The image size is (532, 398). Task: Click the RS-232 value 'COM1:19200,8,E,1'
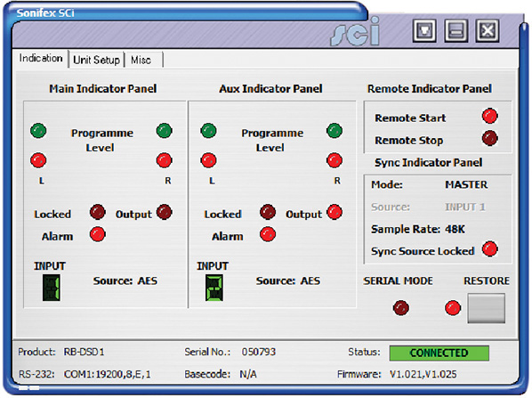pyautogui.click(x=108, y=374)
